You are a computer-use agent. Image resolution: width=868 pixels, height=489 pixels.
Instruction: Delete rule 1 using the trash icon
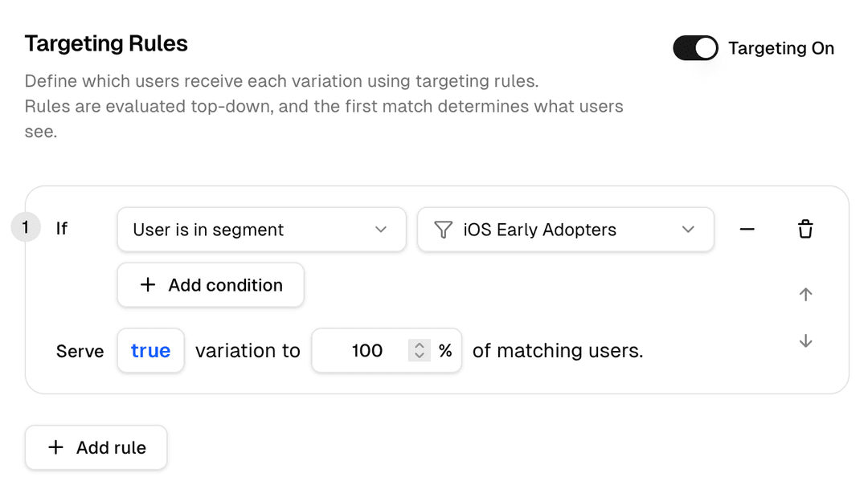[805, 229]
